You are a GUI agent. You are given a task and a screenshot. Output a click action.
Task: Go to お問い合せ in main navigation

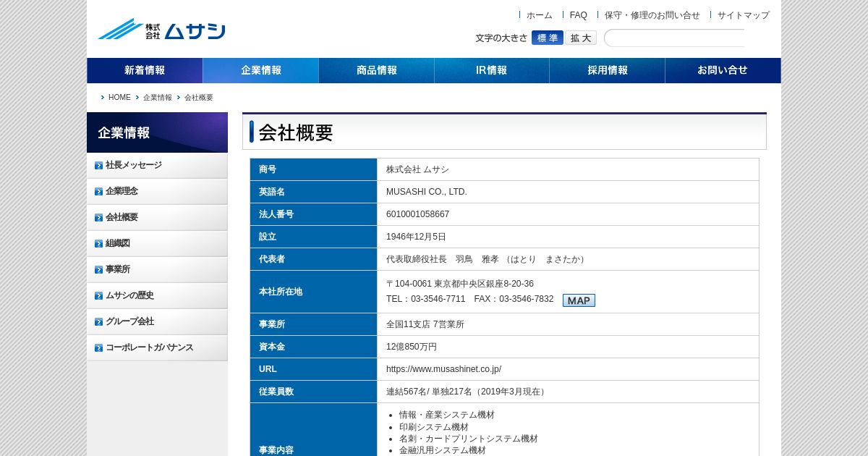[x=723, y=70]
